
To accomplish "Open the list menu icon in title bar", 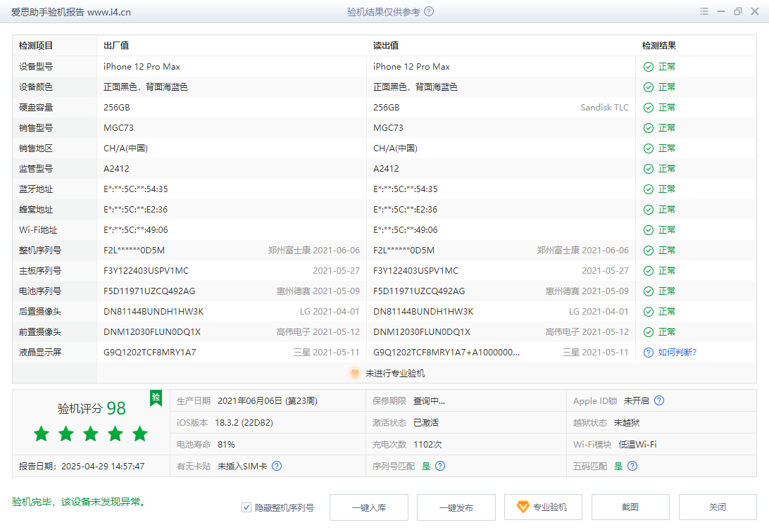I will tap(704, 11).
